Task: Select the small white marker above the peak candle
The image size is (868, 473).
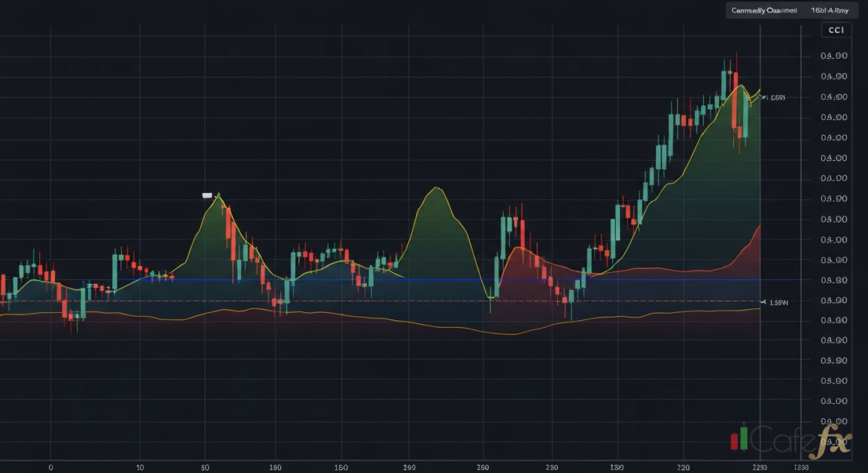Action: 208,194
